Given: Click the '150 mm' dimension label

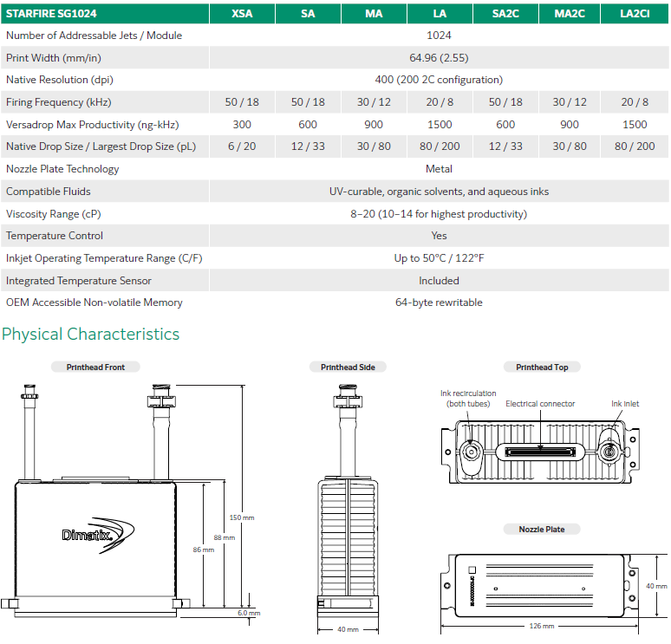Looking at the screenshot, I should (x=242, y=517).
